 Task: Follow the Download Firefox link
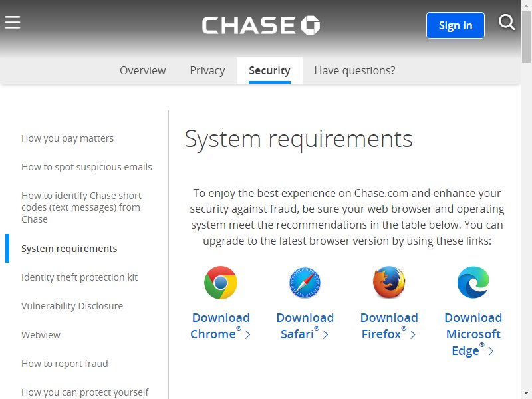[389, 326]
